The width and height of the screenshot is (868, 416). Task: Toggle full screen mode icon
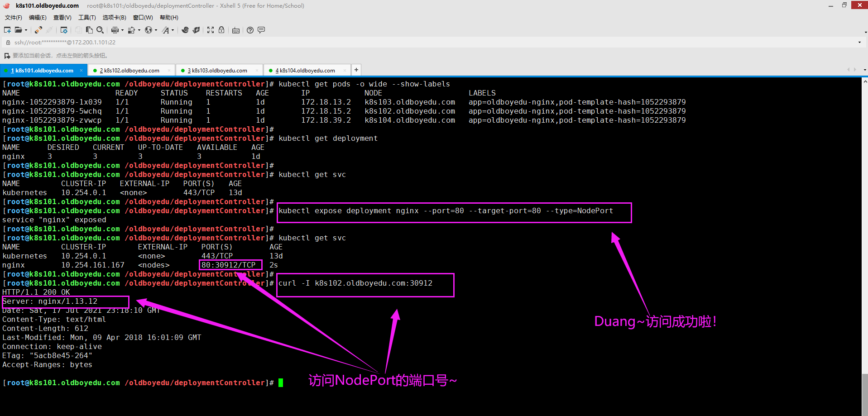211,30
